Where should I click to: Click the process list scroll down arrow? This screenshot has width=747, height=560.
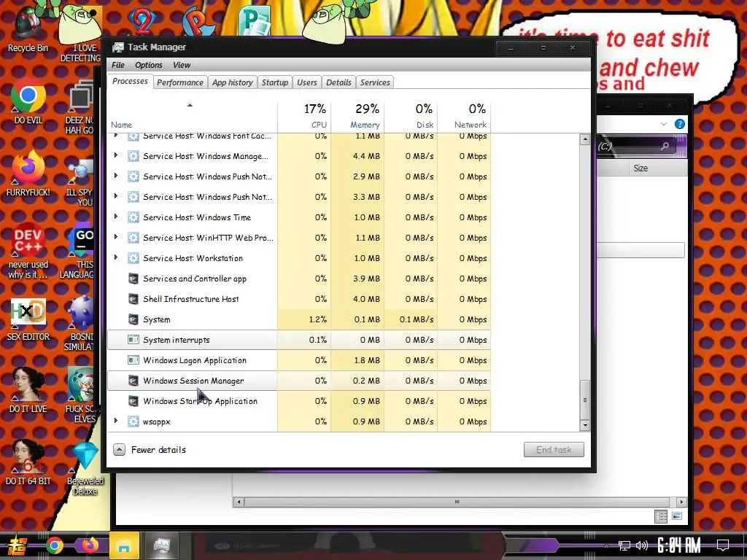tap(585, 426)
